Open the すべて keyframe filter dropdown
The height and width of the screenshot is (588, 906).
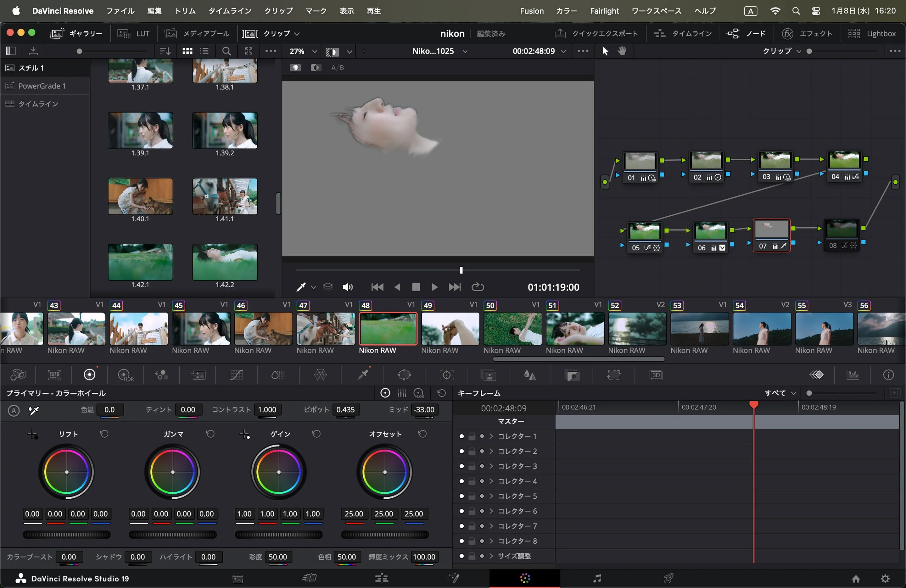(x=780, y=393)
